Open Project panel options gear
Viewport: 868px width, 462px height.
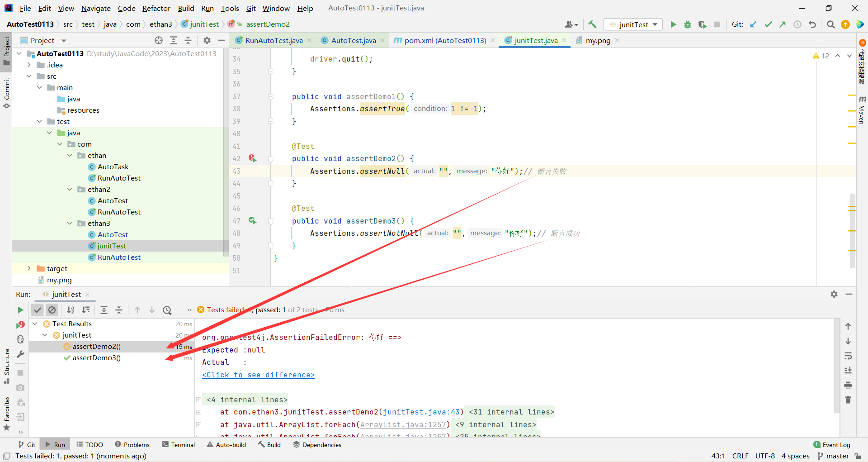click(x=207, y=40)
